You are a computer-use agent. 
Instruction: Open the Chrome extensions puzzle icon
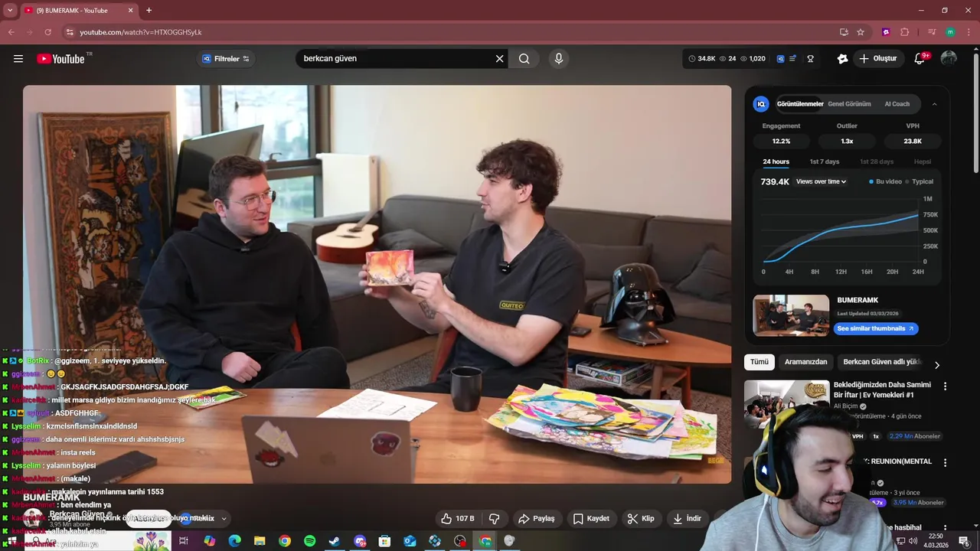pos(904,32)
